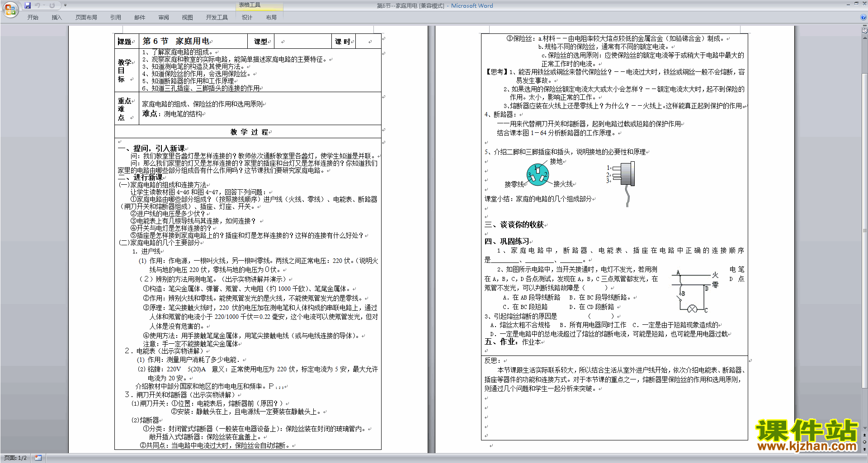This screenshot has height=463, width=868.
Task: Open the Office button menu
Action: 10,9
